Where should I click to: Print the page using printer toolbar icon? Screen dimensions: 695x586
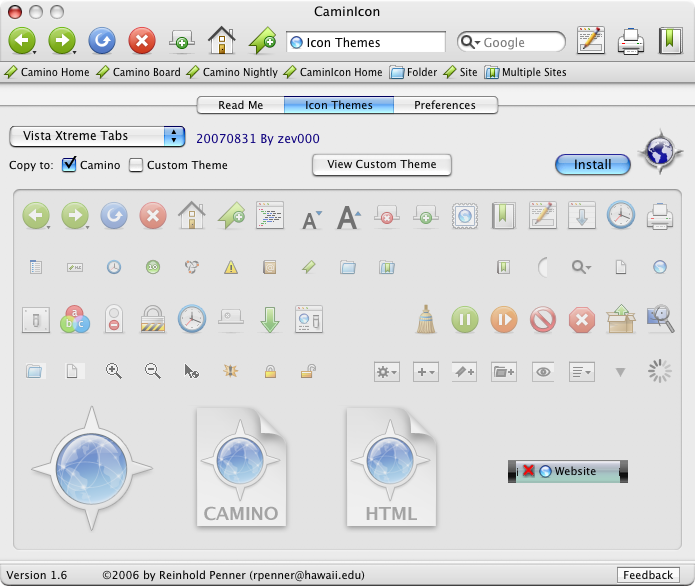pos(631,41)
